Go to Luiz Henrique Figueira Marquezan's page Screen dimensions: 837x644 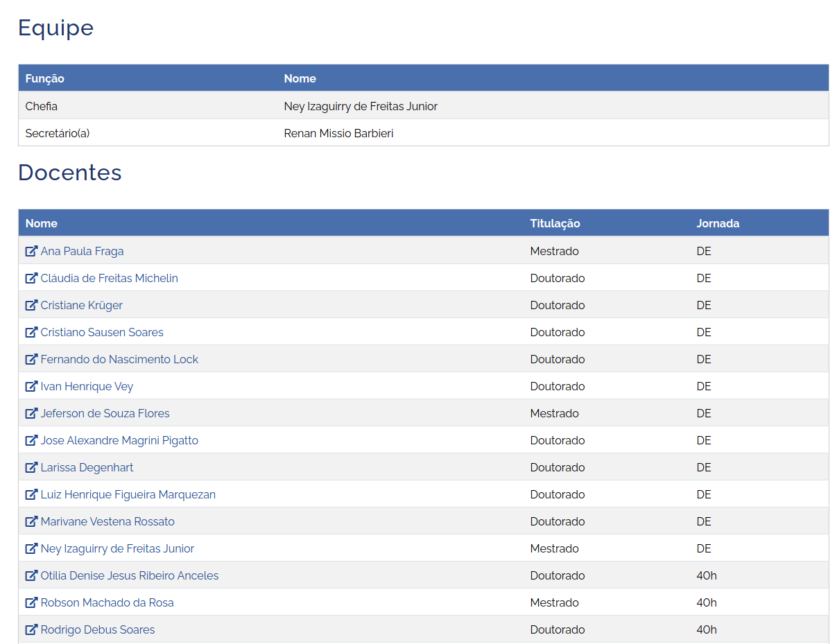[128, 494]
